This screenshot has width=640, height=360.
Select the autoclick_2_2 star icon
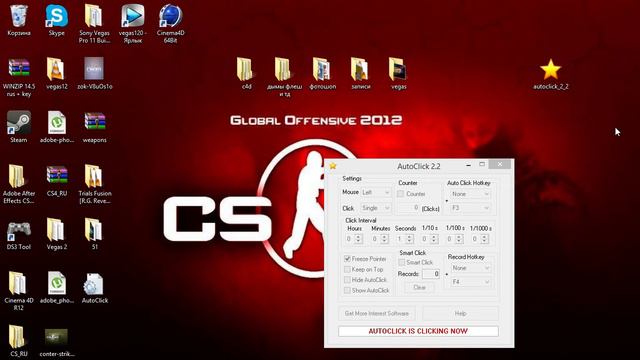pos(550,74)
